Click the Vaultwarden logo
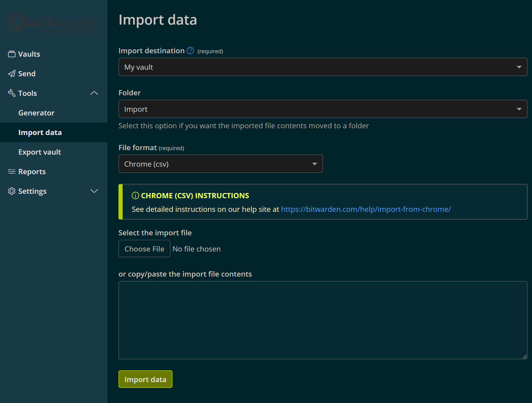 [x=53, y=23]
